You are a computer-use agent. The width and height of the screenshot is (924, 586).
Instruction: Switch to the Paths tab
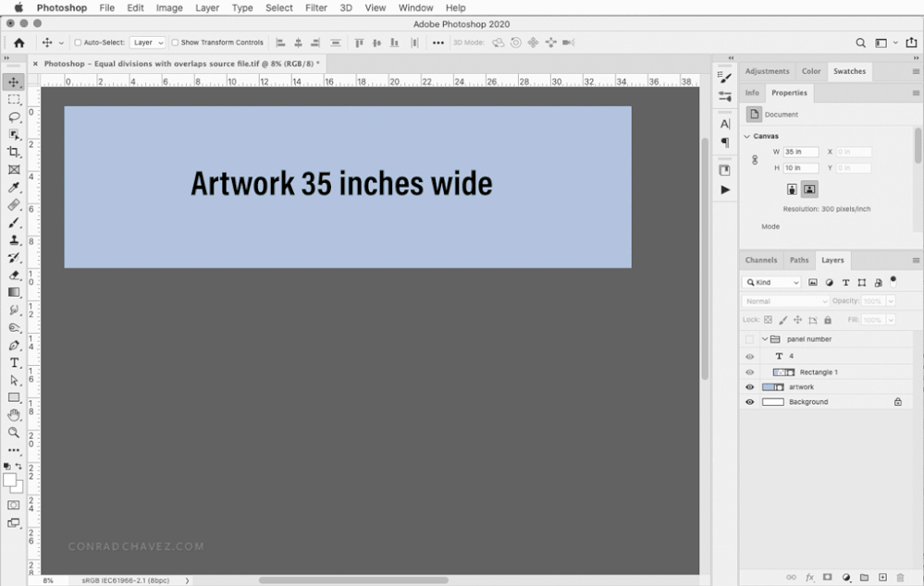click(799, 260)
